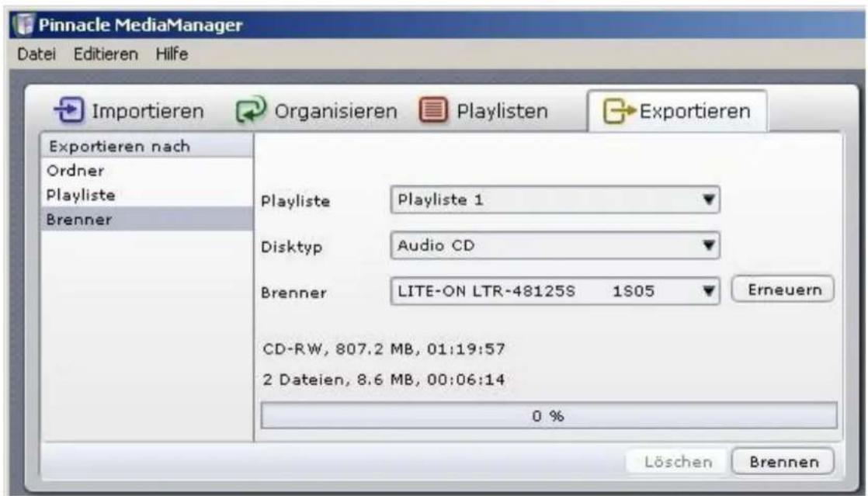Open the Hilfe menu

[172, 54]
